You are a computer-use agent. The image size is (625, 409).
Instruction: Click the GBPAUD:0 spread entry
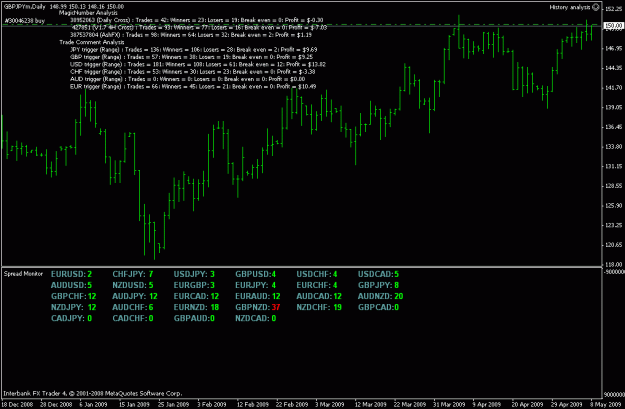click(194, 319)
